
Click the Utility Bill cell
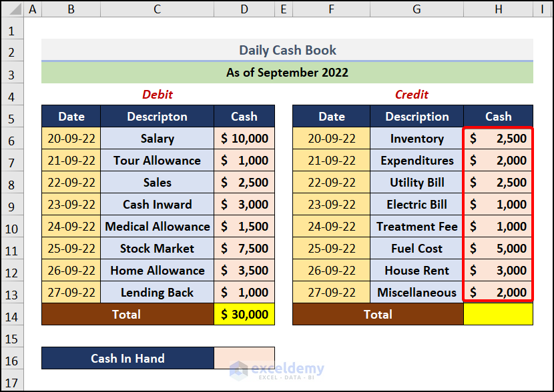pyautogui.click(x=417, y=183)
